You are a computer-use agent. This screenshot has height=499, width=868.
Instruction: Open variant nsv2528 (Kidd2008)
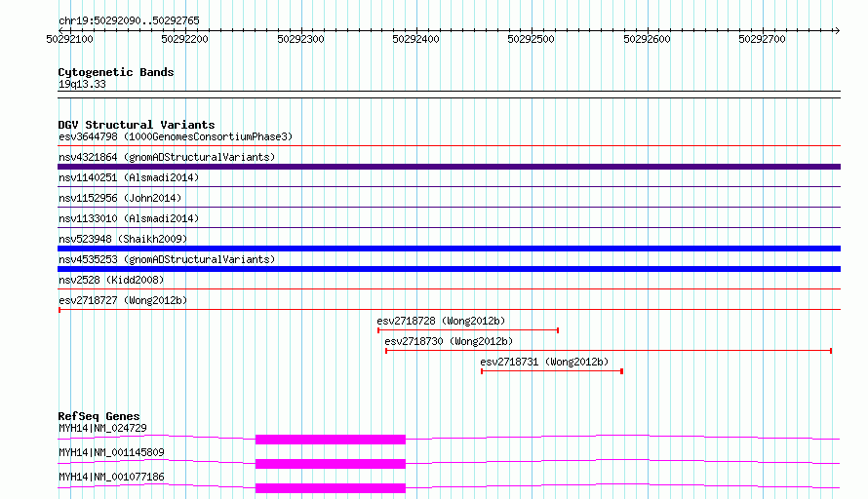(111, 280)
